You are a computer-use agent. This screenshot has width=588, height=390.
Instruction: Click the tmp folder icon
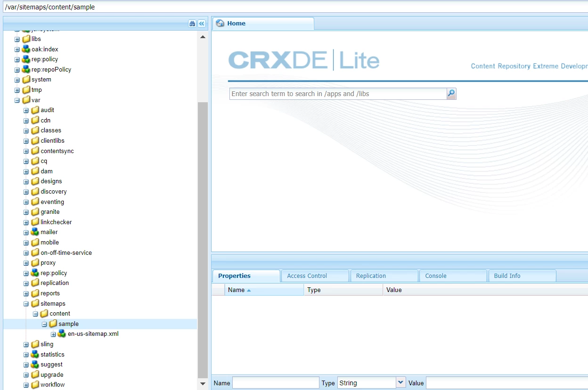coord(26,89)
